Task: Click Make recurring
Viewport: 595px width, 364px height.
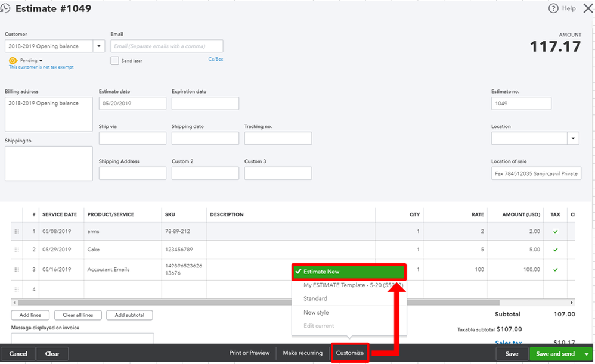Action: pos(302,353)
